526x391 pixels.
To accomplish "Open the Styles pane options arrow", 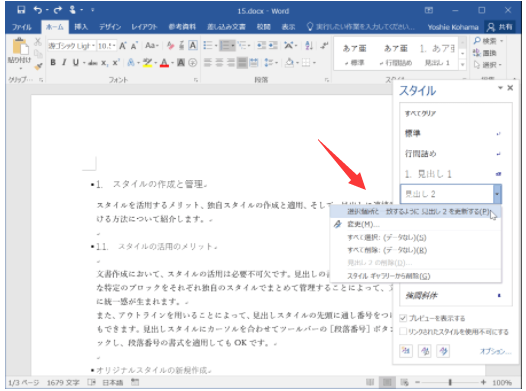I will (x=500, y=88).
